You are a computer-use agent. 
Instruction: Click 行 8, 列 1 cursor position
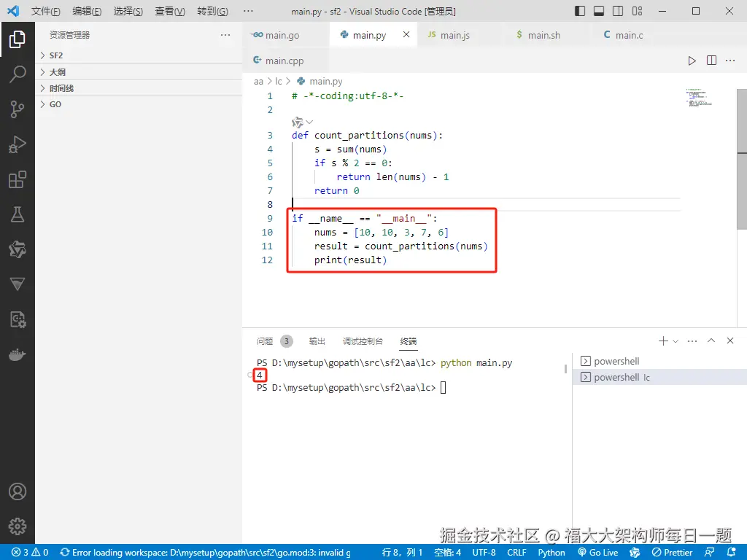(402, 553)
